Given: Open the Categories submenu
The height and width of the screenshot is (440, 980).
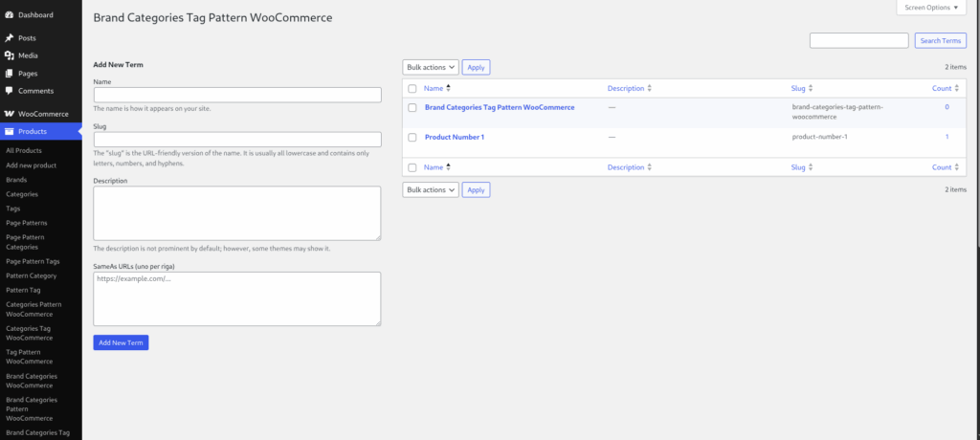Looking at the screenshot, I should 22,194.
